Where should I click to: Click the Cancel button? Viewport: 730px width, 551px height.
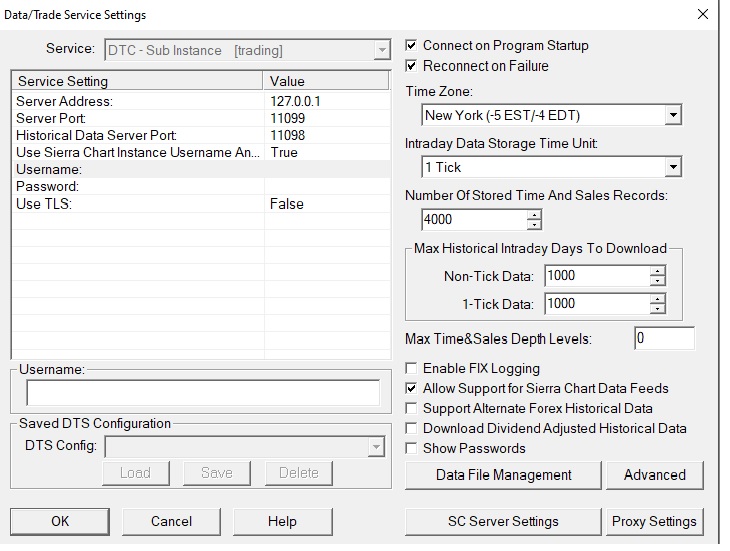tap(171, 521)
